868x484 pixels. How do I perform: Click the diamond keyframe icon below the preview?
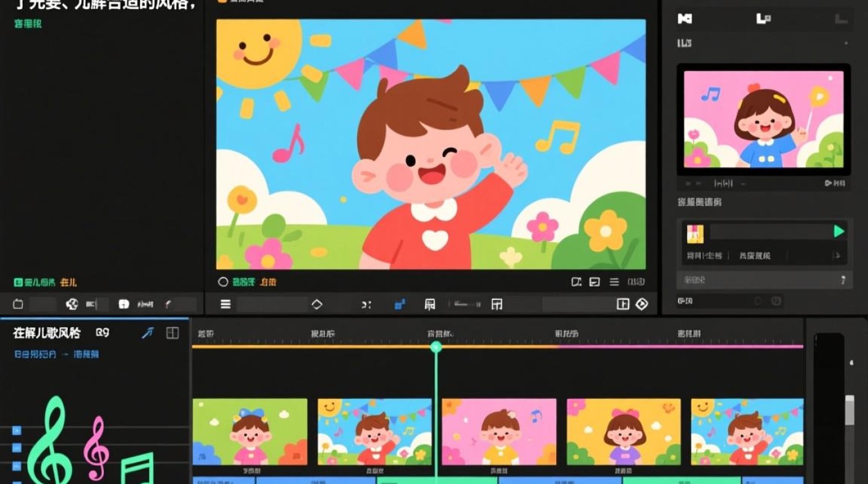316,304
